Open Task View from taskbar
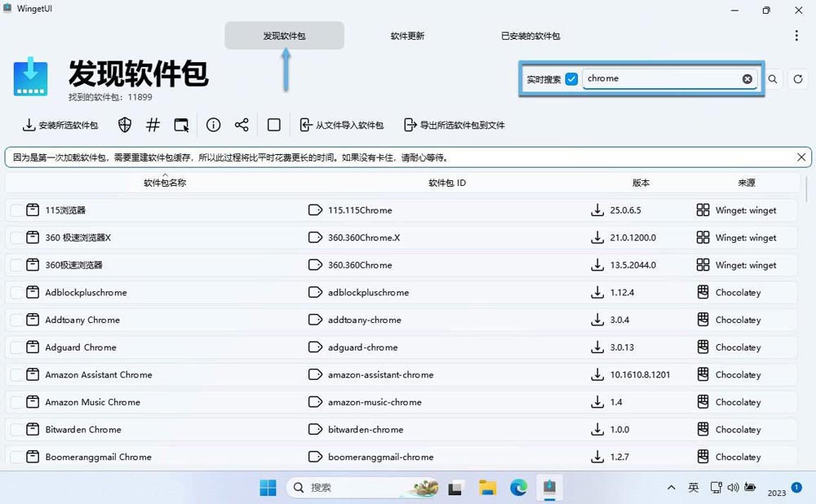The image size is (816, 504). [x=455, y=488]
